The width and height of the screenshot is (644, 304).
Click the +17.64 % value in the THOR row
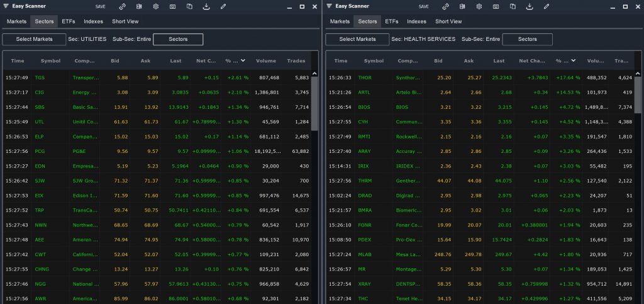coord(568,77)
